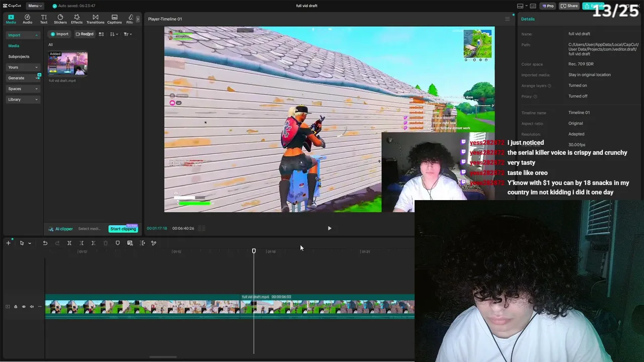Open the Effects tab
The width and height of the screenshot is (644, 362).
tap(76, 19)
